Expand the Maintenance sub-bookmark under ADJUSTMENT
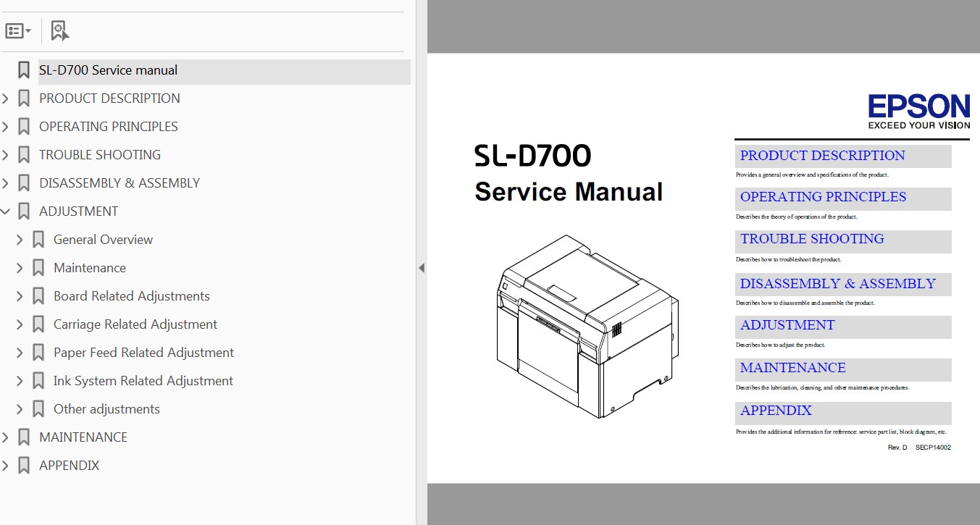The height and width of the screenshot is (525, 980). [20, 268]
